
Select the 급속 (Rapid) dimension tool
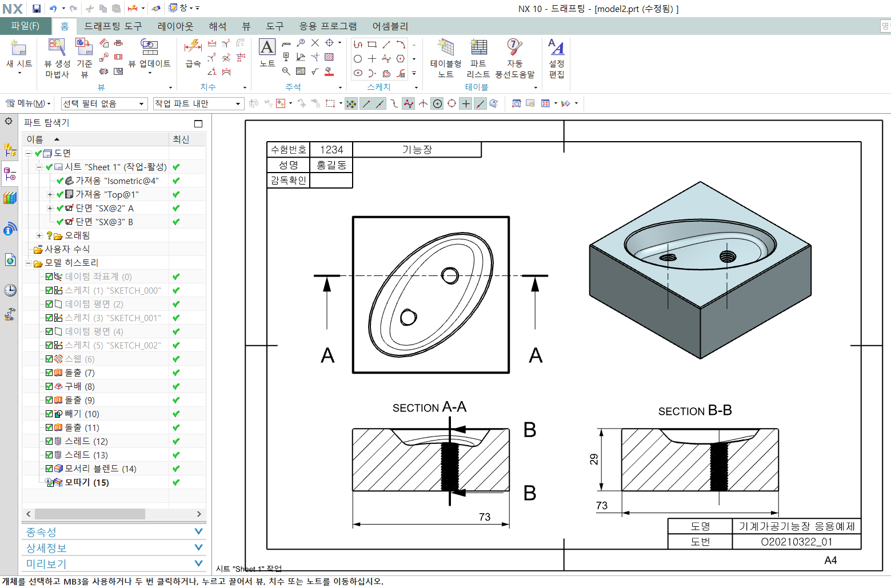click(x=193, y=46)
